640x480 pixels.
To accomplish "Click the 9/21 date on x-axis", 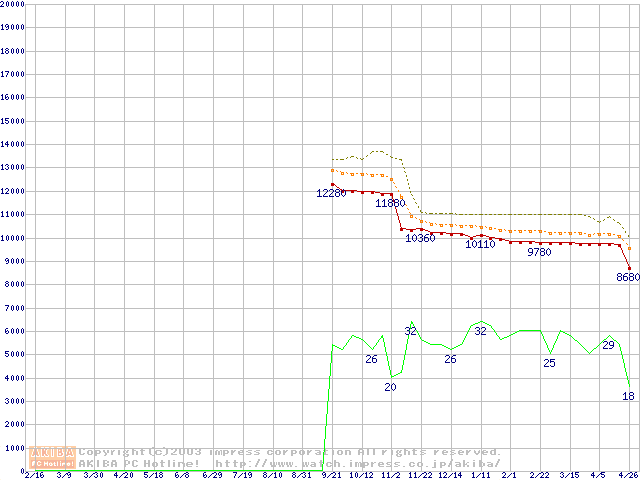I will click(331, 474).
